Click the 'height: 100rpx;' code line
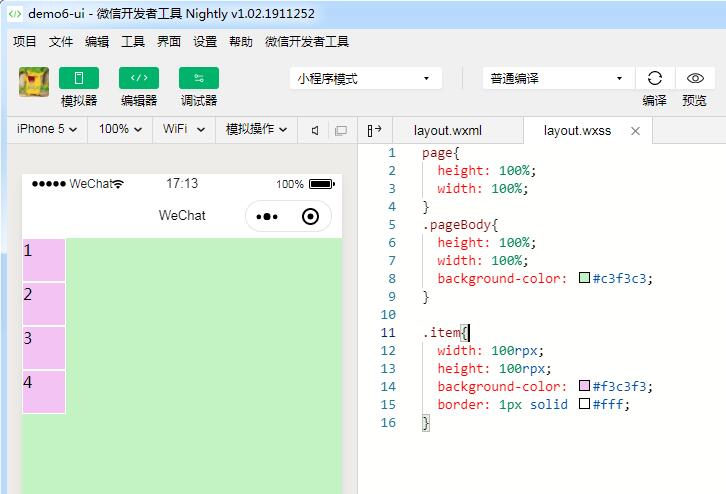This screenshot has width=726, height=494. point(494,369)
